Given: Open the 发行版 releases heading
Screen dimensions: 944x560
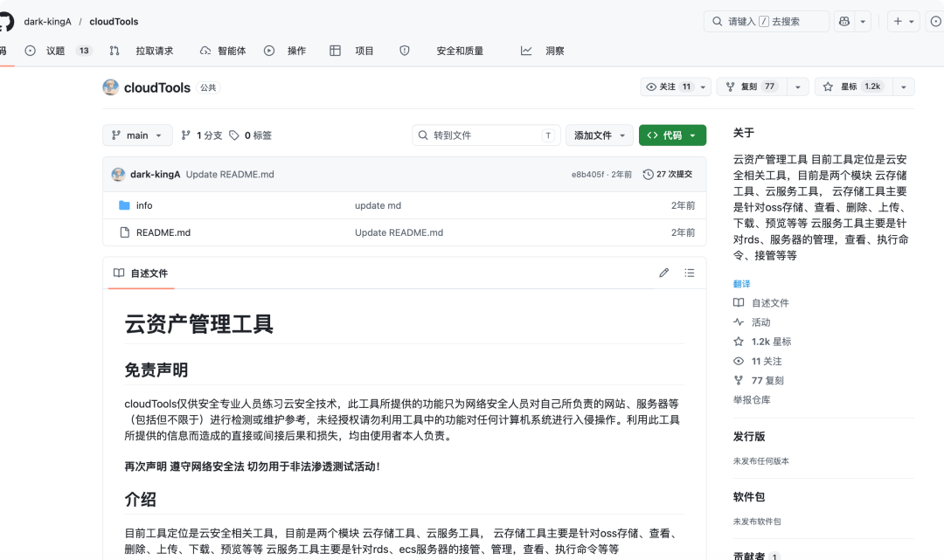Looking at the screenshot, I should 749,437.
